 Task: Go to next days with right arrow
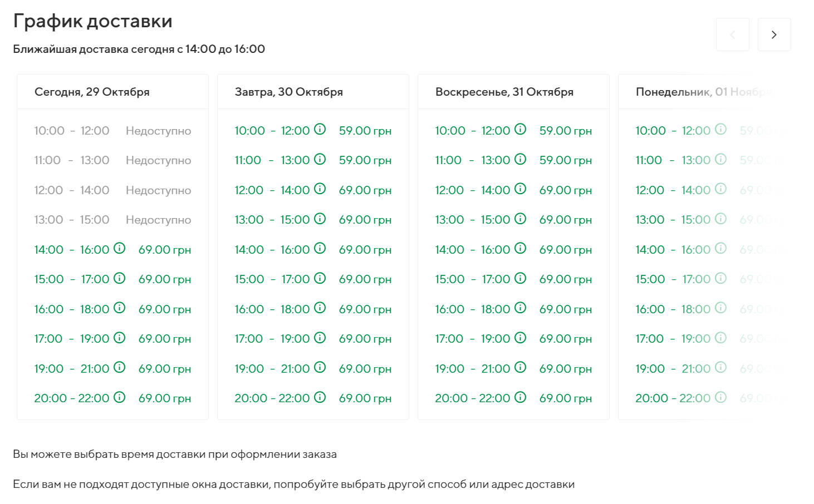tap(774, 34)
